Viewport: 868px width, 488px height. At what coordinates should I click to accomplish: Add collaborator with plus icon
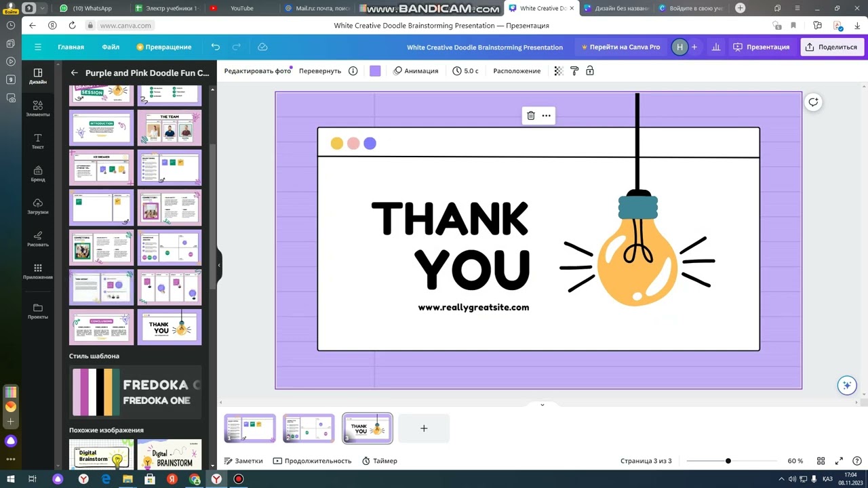(694, 47)
